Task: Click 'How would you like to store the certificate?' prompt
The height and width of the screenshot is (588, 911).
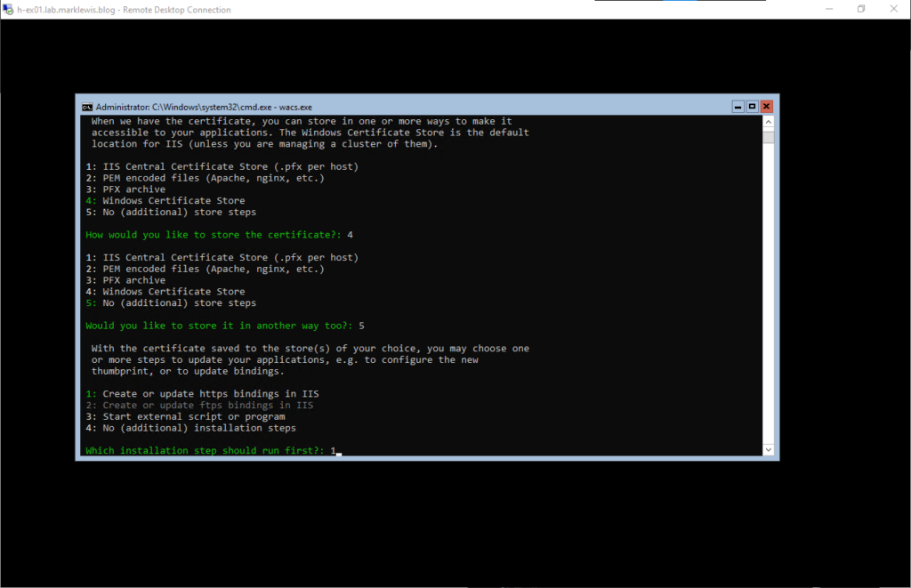Action: tap(214, 235)
